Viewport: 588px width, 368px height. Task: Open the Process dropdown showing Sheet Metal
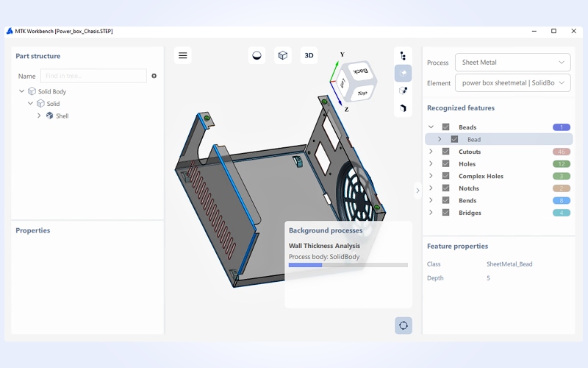[x=512, y=63]
